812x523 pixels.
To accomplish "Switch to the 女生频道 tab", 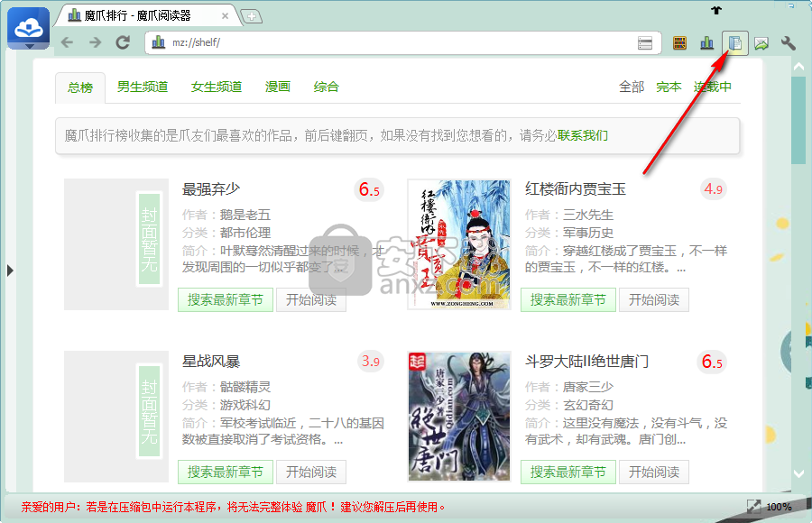I will click(x=217, y=87).
